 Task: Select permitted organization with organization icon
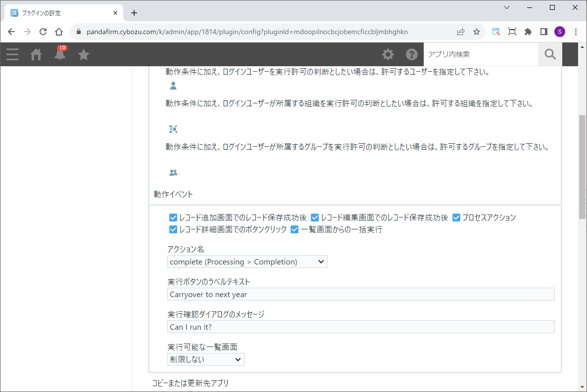tap(173, 130)
